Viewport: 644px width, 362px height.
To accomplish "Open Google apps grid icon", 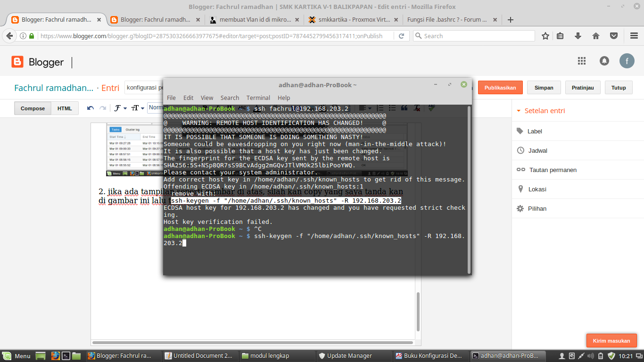I will pyautogui.click(x=581, y=61).
